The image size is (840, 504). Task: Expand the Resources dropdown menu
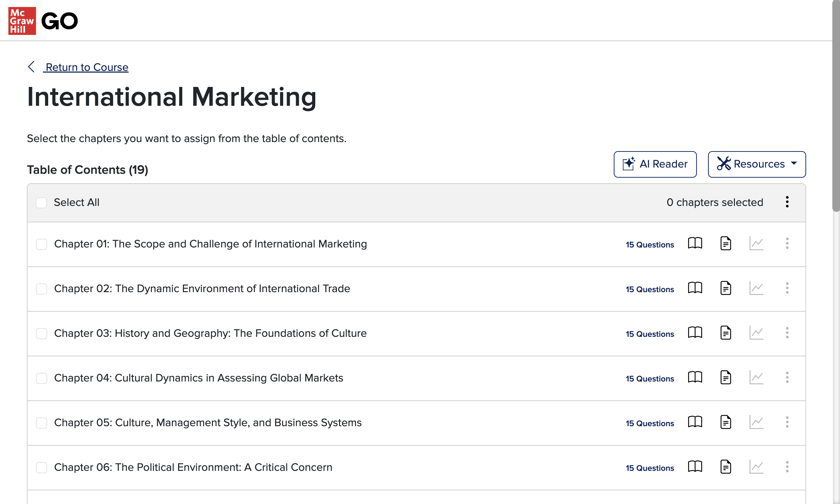pyautogui.click(x=757, y=164)
